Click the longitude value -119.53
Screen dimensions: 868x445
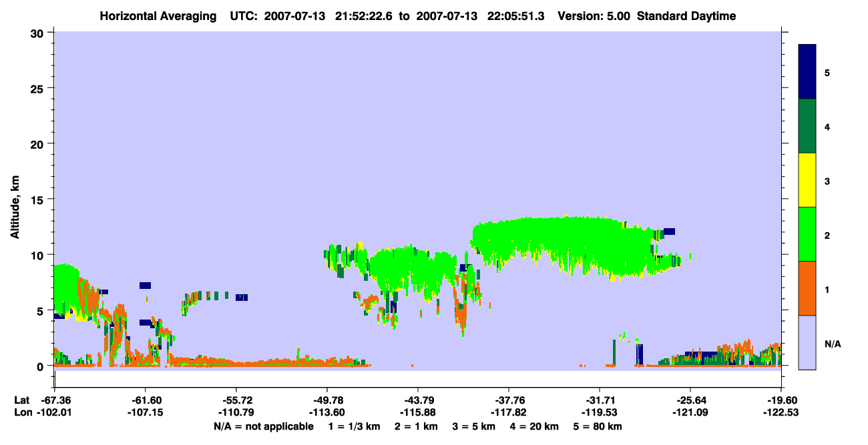[x=600, y=412]
